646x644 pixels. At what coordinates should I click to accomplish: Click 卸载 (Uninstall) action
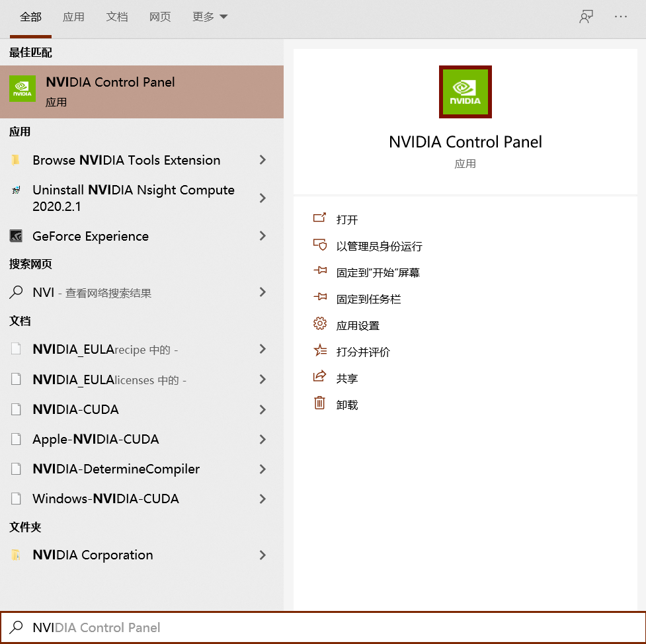coord(347,405)
